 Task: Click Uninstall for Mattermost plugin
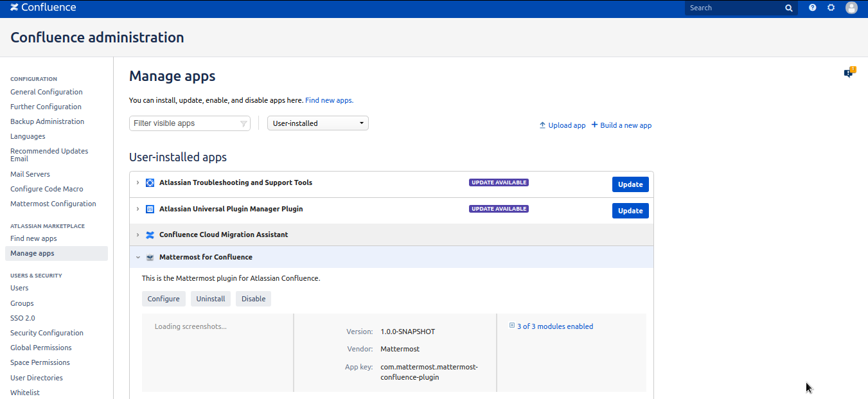click(x=211, y=299)
